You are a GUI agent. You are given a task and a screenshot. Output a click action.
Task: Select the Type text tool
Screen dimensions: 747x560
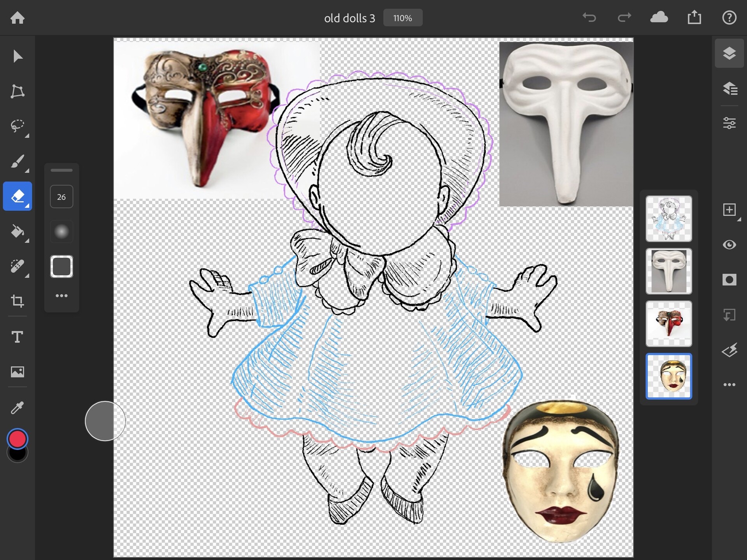(18, 337)
